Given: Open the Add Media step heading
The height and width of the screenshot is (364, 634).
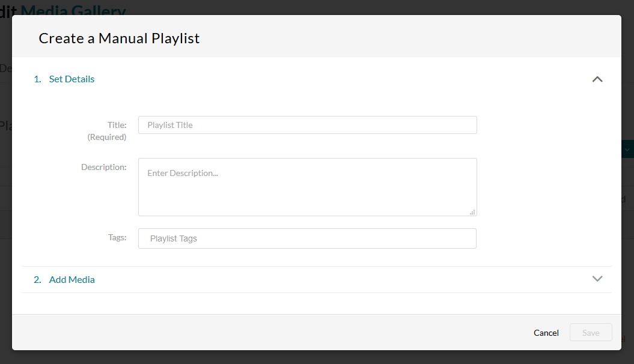Looking at the screenshot, I should click(x=72, y=279).
